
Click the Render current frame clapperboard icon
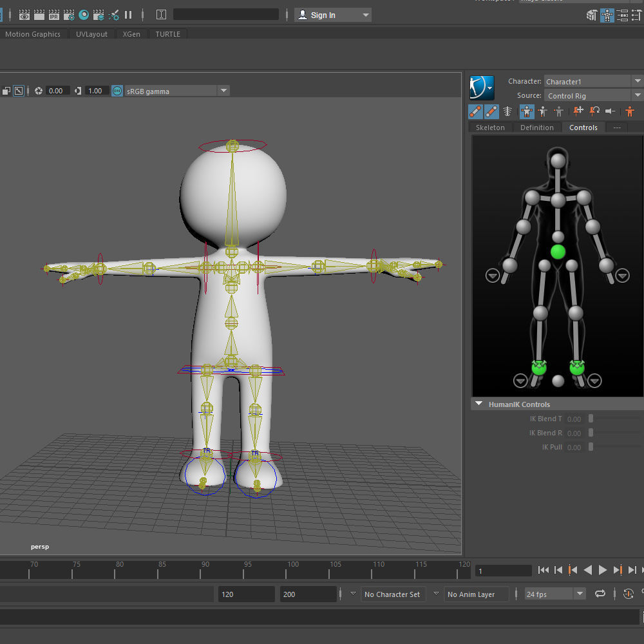tap(39, 15)
